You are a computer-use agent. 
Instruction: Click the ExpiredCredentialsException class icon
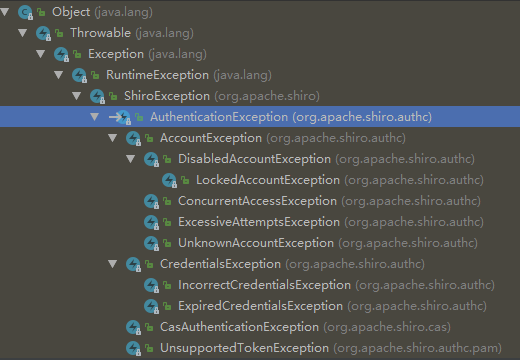(151, 307)
